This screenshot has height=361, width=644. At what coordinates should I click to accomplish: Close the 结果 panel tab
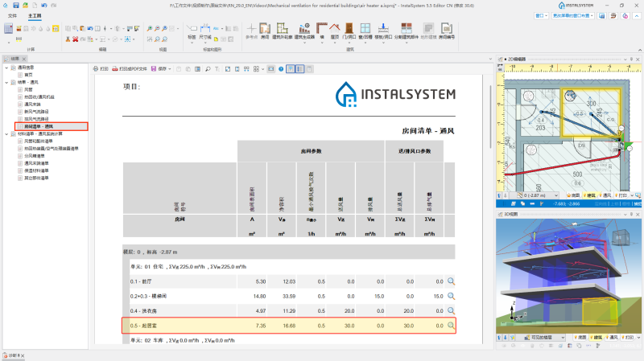(24, 59)
